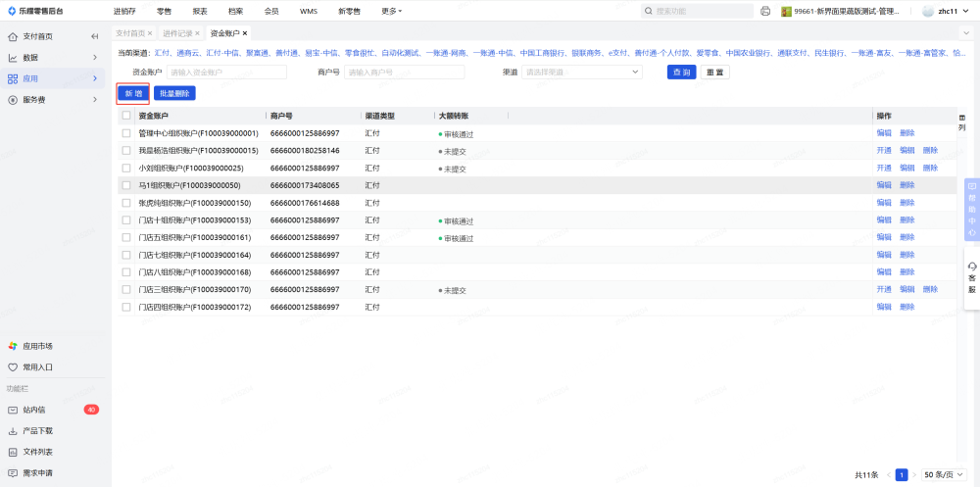Click the 应用 grid icon in sidebar

[x=13, y=78]
